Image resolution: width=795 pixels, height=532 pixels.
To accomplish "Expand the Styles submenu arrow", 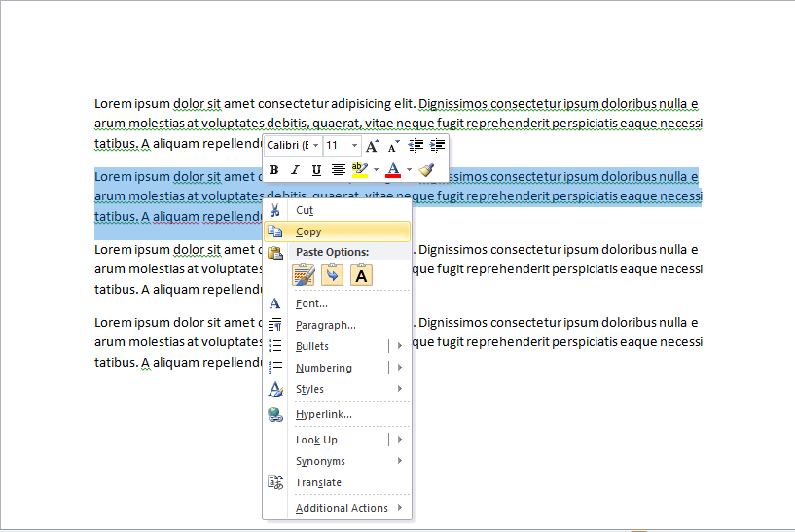I will [400, 389].
